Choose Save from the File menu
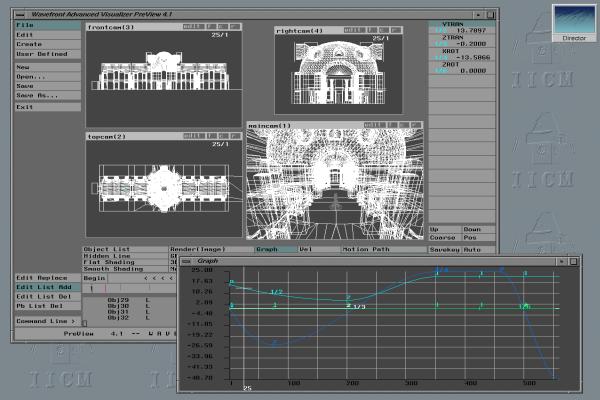 (x=48, y=86)
